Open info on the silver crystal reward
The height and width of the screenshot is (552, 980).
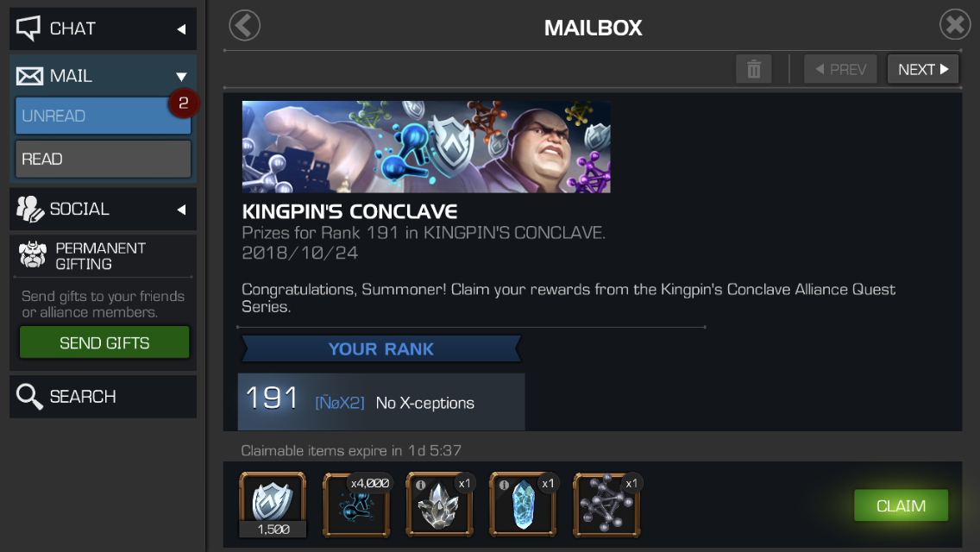[x=421, y=485]
